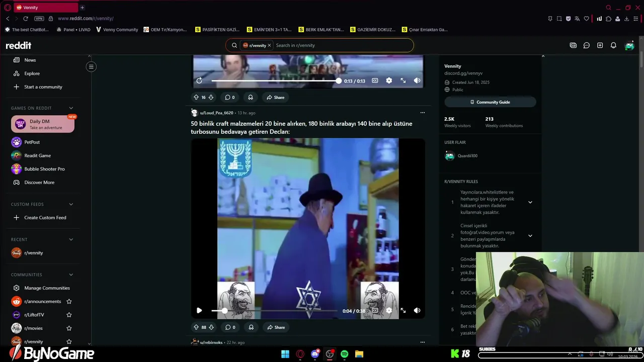Downvote the Loud_Pea_6620 post
Screen dimensions: 644x362
click(x=211, y=327)
